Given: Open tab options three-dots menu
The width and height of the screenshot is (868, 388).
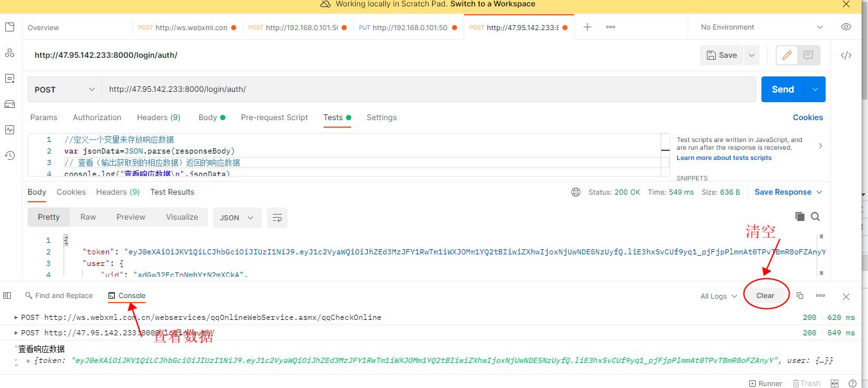Looking at the screenshot, I should 611,27.
